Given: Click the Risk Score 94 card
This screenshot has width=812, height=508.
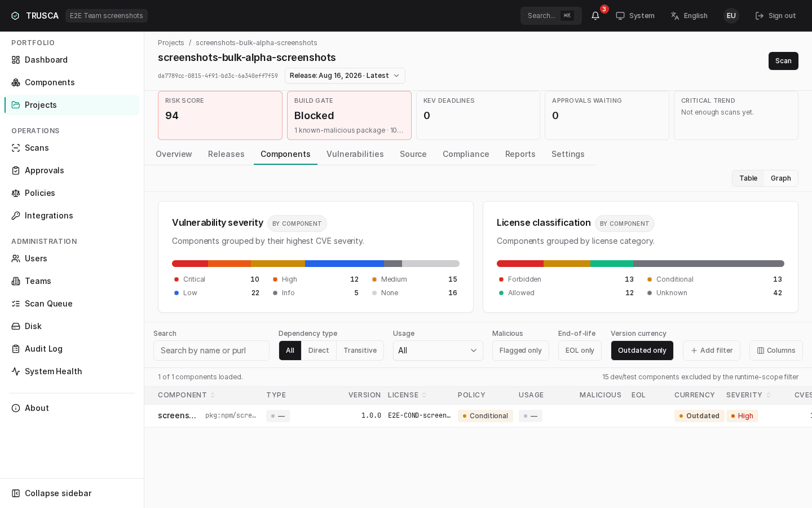Looking at the screenshot, I should pyautogui.click(x=220, y=115).
